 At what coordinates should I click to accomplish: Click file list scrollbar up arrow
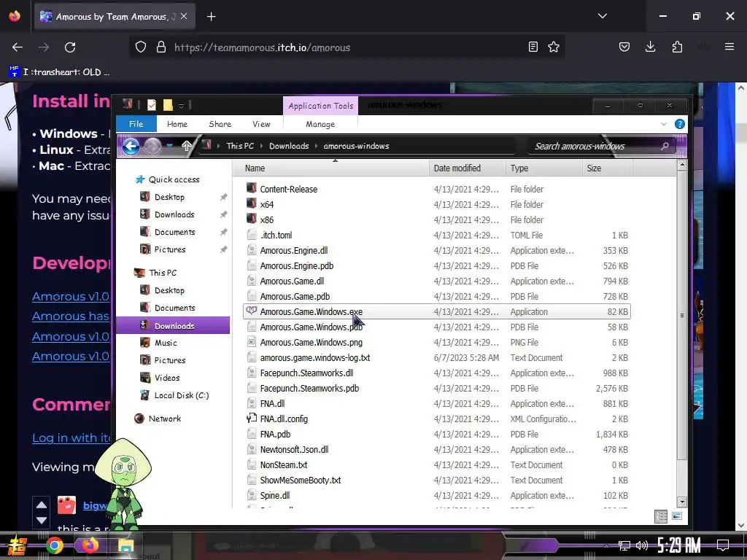point(682,166)
